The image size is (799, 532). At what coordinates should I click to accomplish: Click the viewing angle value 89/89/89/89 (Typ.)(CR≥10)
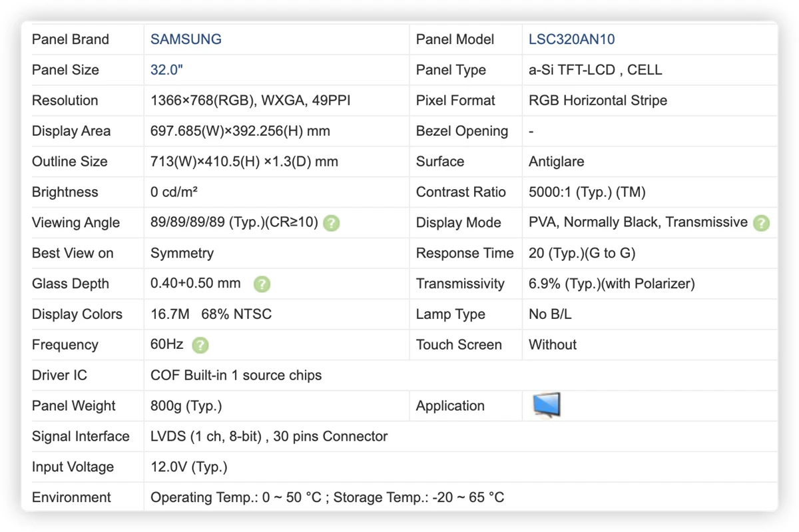pyautogui.click(x=234, y=223)
